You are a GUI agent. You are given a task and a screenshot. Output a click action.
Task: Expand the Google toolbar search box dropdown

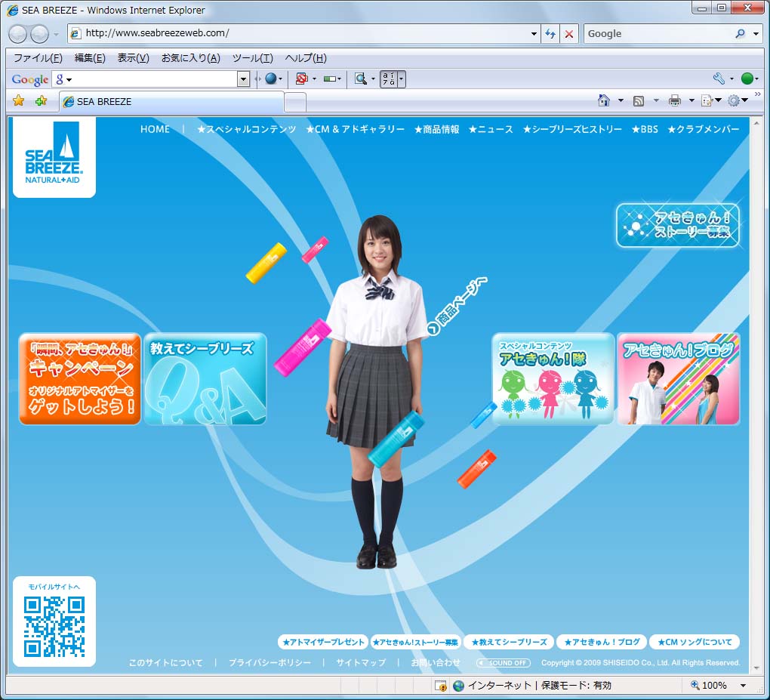pyautogui.click(x=243, y=79)
